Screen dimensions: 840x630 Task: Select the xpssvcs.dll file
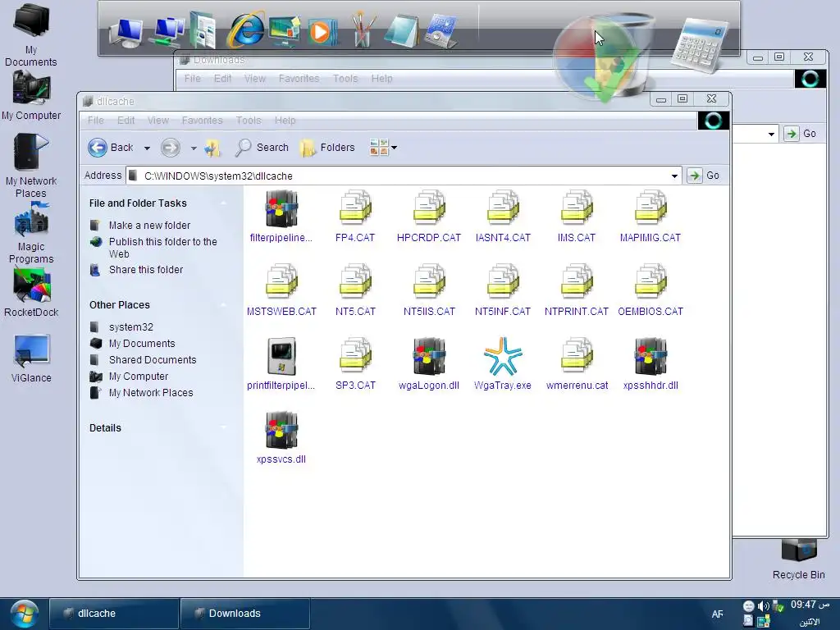pyautogui.click(x=281, y=438)
